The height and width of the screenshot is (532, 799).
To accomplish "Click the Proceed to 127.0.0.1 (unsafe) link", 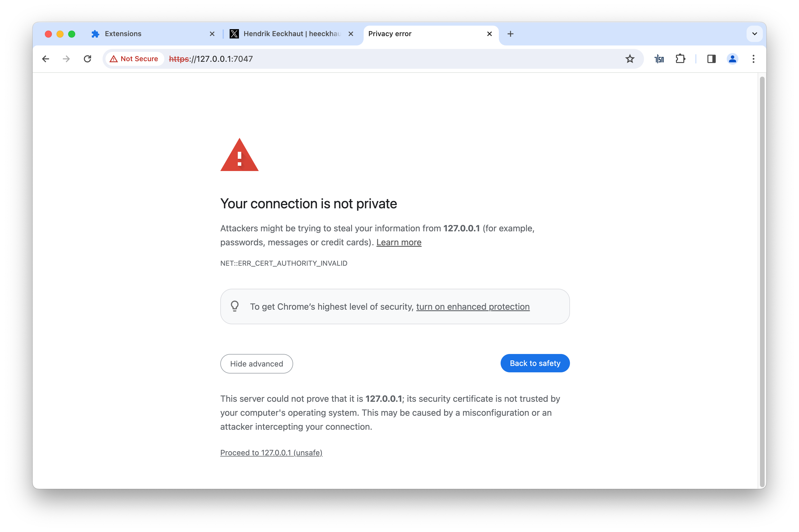I will tap(271, 452).
